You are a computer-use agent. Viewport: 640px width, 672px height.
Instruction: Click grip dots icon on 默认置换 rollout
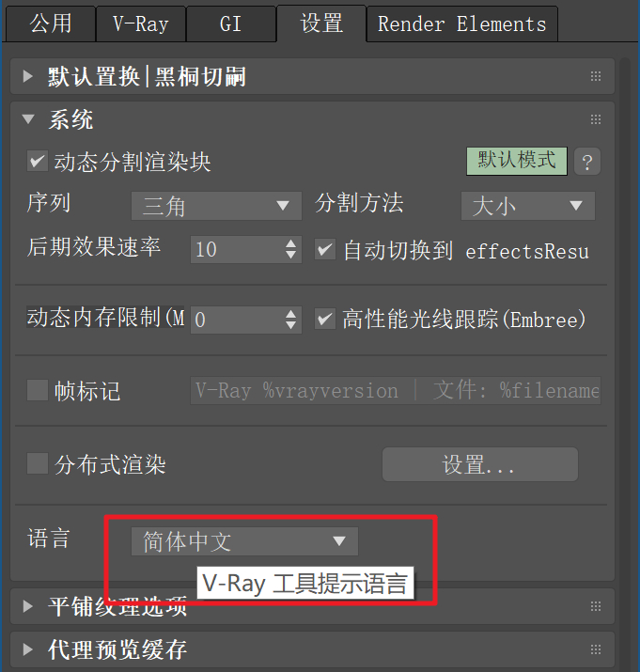596,76
